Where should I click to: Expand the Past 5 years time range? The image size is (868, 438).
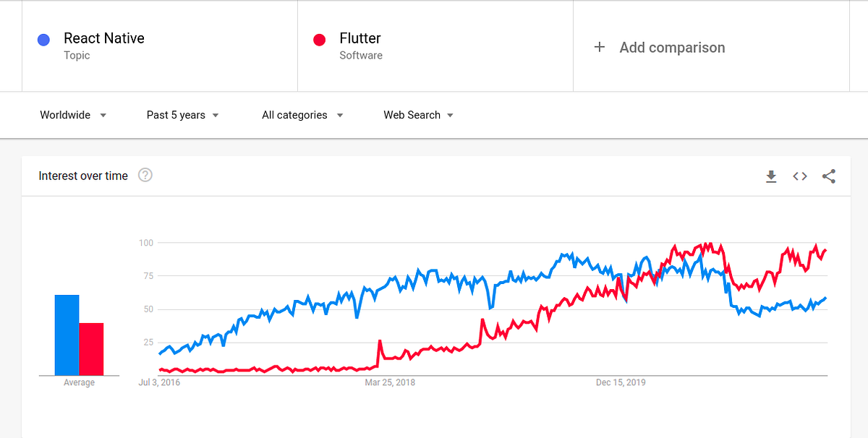click(x=182, y=115)
